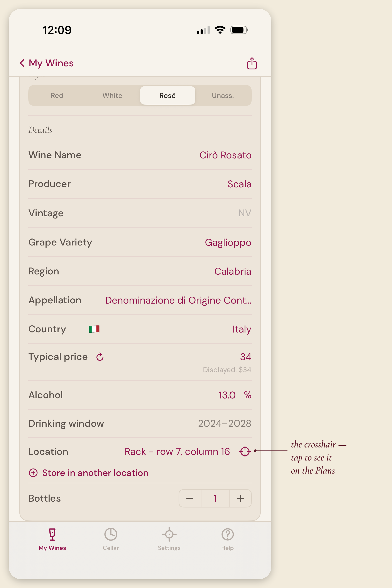Tap the Wi-Fi status icon
This screenshot has height=588, width=392.
(220, 30)
